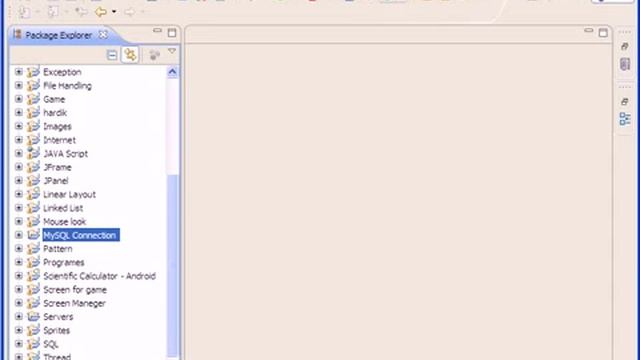Select the Internet project label
This screenshot has height=360, width=640.
pyautogui.click(x=60, y=140)
